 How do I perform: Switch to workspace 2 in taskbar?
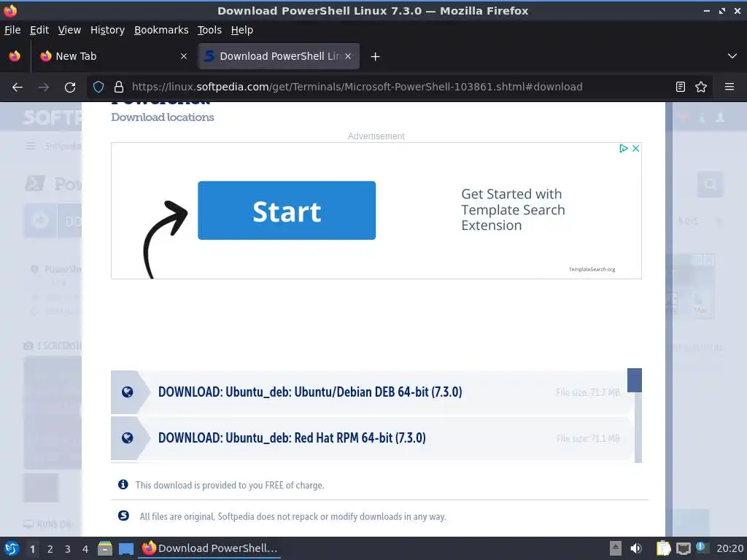[x=50, y=549]
